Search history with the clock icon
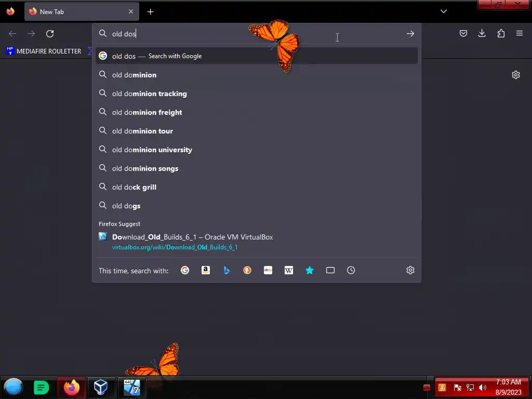The height and width of the screenshot is (399, 532). pyautogui.click(x=351, y=270)
